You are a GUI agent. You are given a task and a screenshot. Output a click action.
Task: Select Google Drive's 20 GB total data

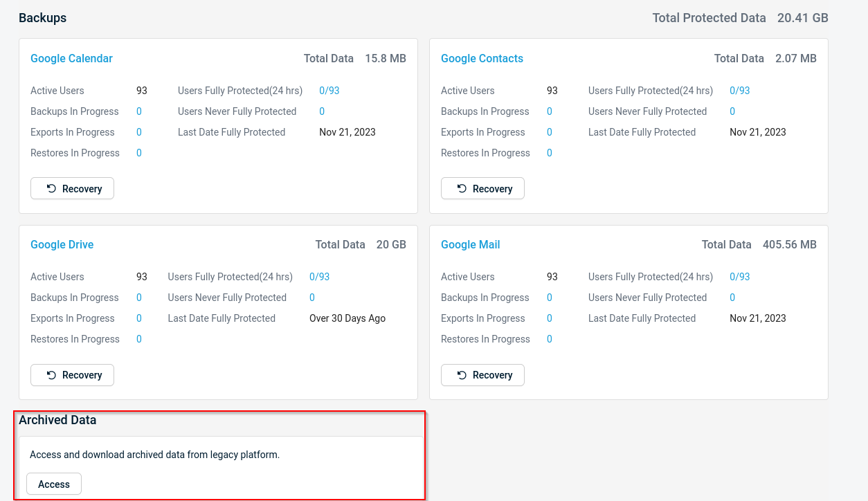click(391, 245)
